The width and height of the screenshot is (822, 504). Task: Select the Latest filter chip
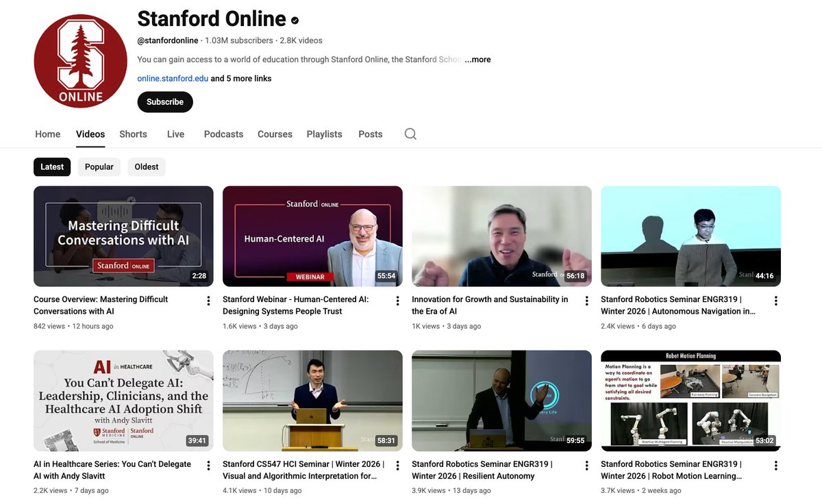click(x=52, y=167)
